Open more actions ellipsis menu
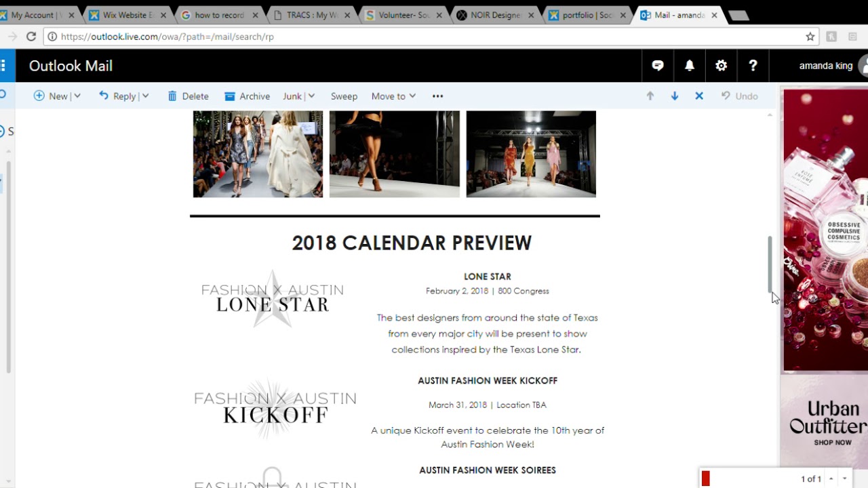 coord(438,96)
